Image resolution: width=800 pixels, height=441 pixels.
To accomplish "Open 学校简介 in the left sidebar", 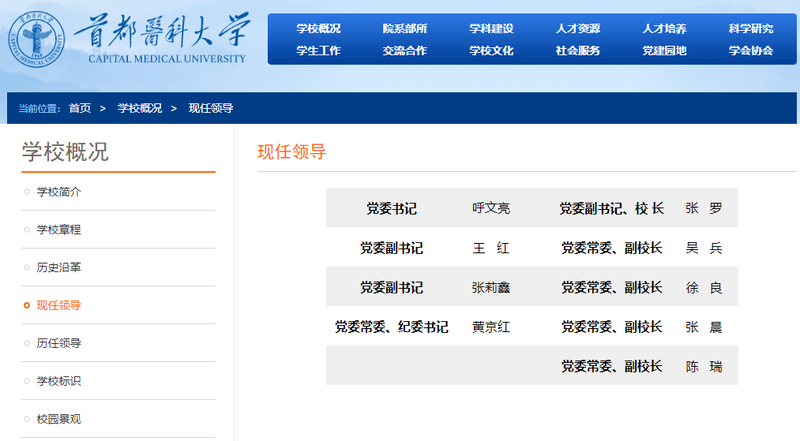I will 59,192.
